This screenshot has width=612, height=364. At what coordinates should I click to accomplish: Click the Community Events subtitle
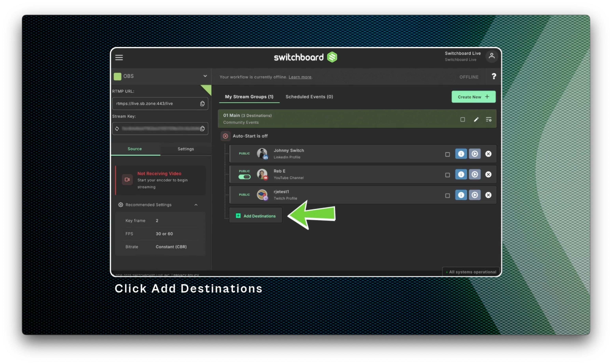(241, 122)
